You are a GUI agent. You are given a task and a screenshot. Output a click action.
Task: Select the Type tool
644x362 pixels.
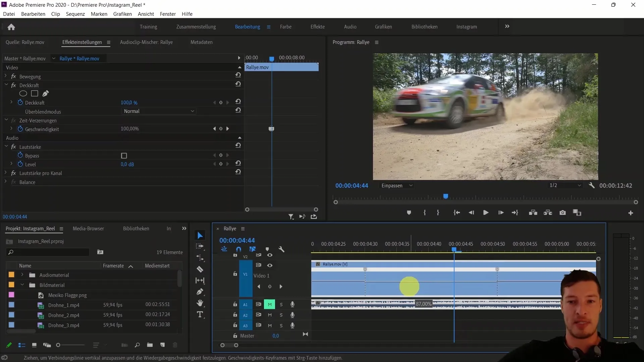(200, 314)
